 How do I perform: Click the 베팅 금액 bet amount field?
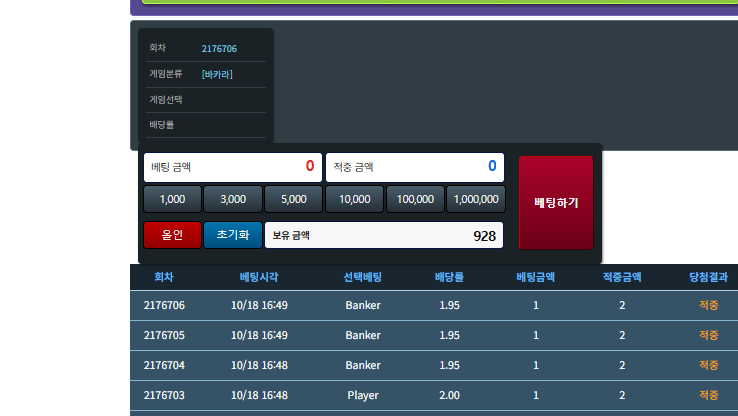[233, 167]
